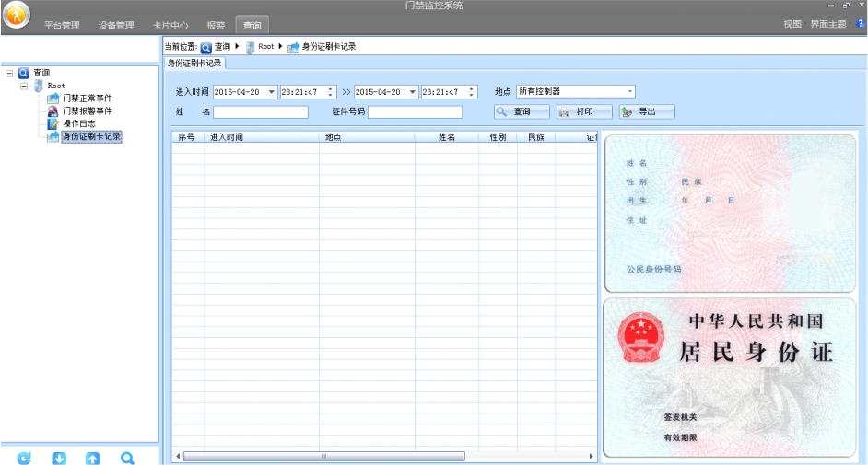868x465 pixels.
Task: Click the 打印 print button
Action: click(x=584, y=112)
